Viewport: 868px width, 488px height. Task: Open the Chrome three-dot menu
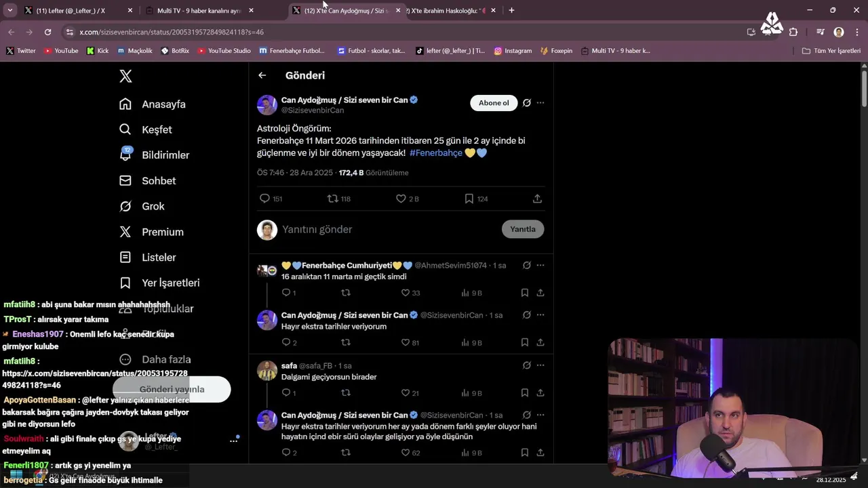click(x=856, y=32)
